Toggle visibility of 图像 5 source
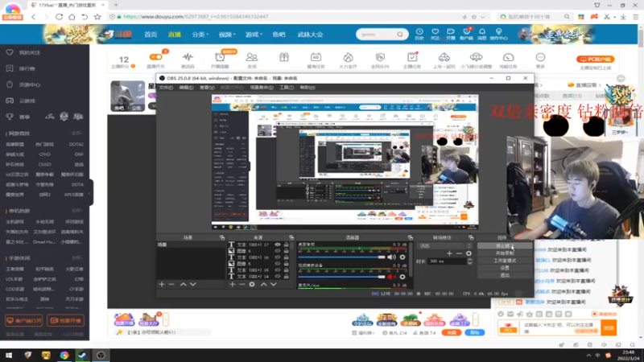Screen dimensions: 644x362 (x=278, y=264)
